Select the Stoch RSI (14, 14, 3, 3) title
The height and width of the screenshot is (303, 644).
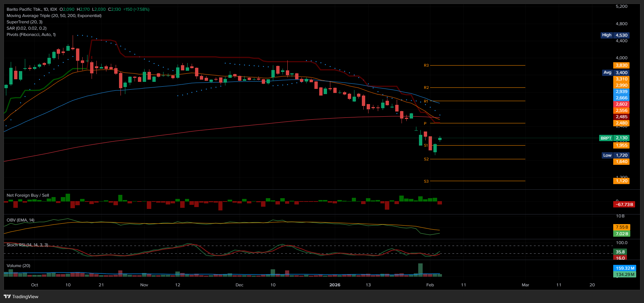[27, 245]
